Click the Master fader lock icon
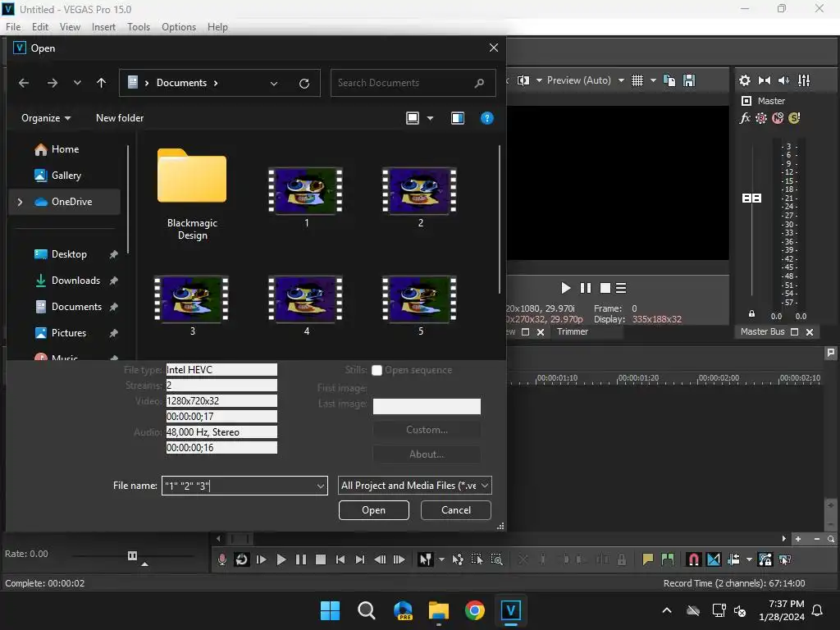Image resolution: width=840 pixels, height=630 pixels. [751, 314]
